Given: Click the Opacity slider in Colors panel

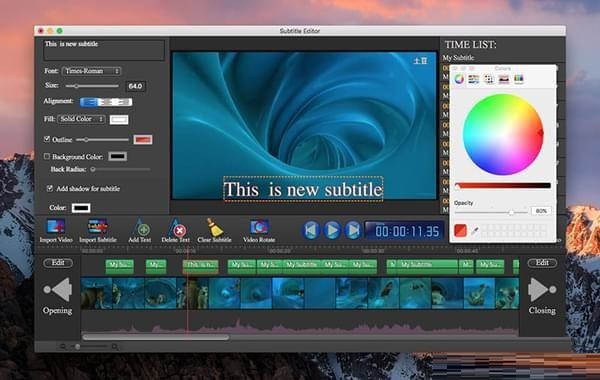Looking at the screenshot, I should 491,212.
